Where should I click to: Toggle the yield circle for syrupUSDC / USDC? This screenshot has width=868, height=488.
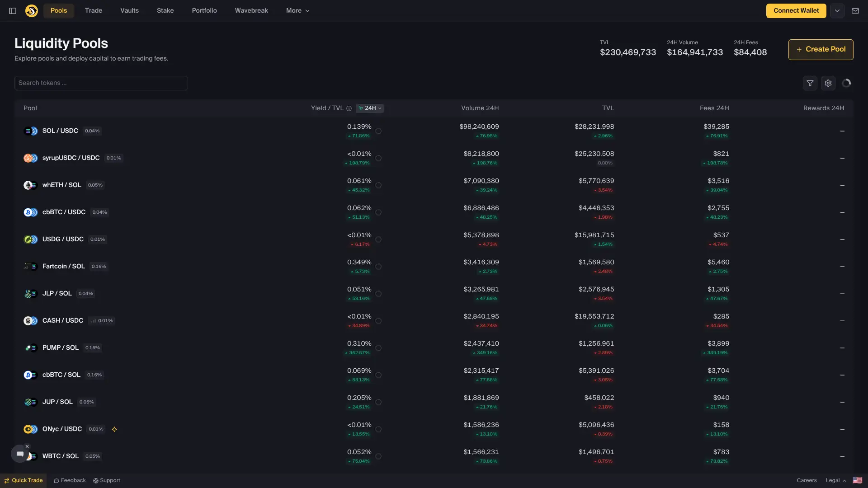point(378,158)
